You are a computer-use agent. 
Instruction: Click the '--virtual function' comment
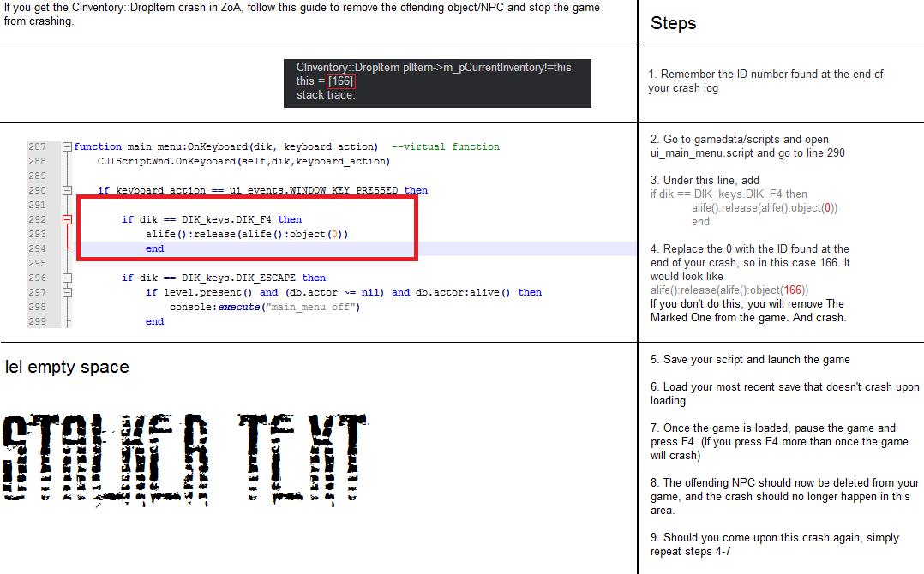tap(446, 146)
